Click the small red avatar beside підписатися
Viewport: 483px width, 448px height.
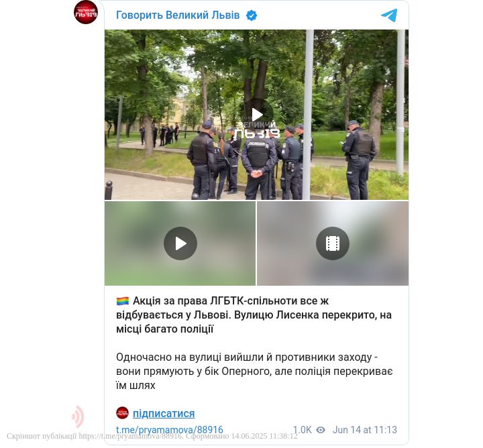(122, 413)
